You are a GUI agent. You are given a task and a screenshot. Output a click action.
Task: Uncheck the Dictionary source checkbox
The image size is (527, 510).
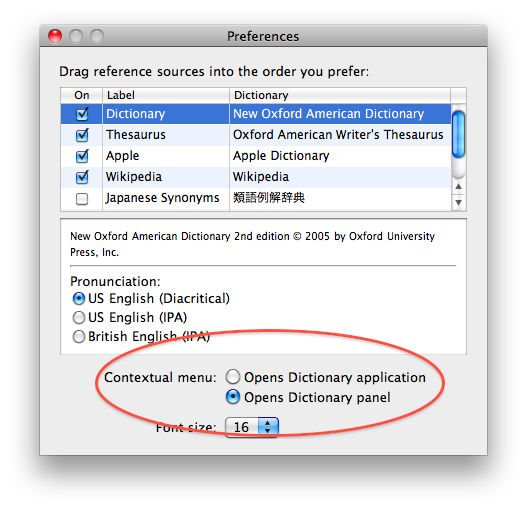point(82,114)
